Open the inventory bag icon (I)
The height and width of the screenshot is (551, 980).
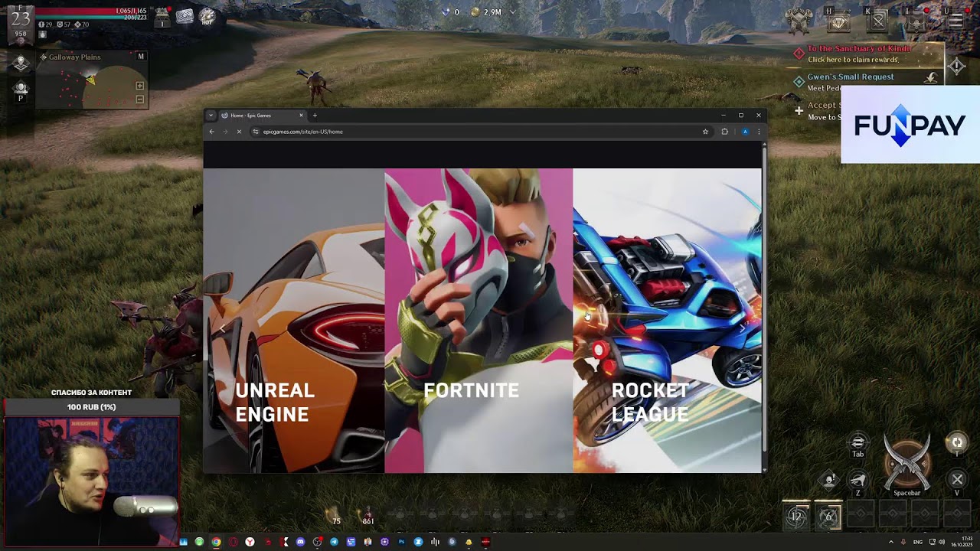(916, 21)
